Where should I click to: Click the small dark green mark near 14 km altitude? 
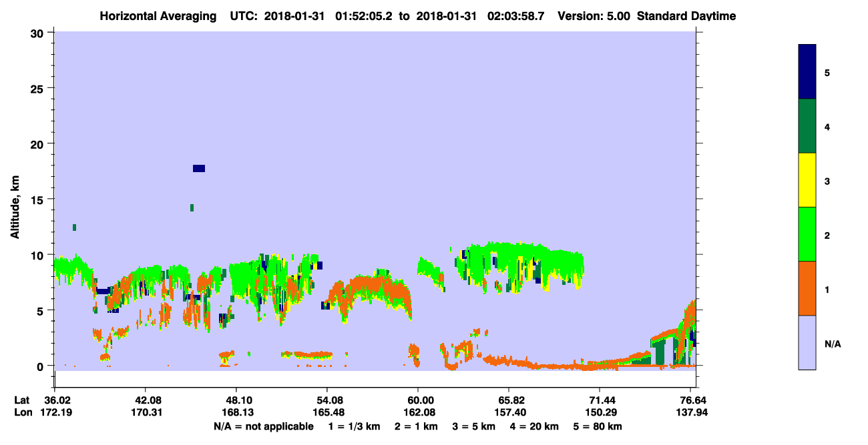coord(192,207)
